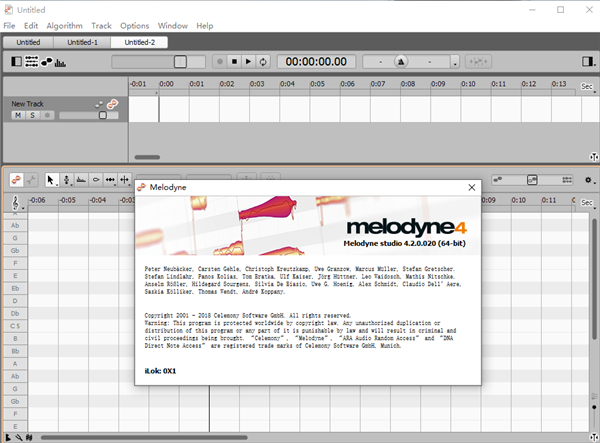Open Sec time unit dropdown in track ruler
This screenshot has height=443, width=600.
[588, 87]
